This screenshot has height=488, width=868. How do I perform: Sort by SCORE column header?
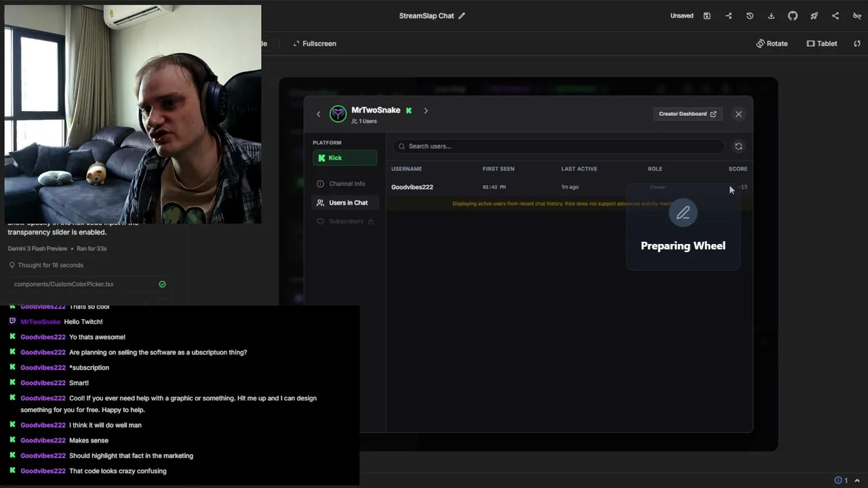pos(738,169)
